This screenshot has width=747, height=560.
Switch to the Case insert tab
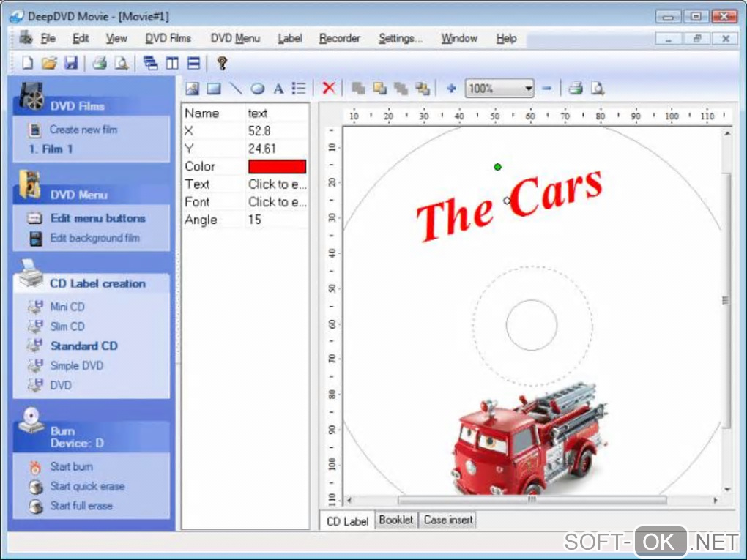(x=448, y=520)
